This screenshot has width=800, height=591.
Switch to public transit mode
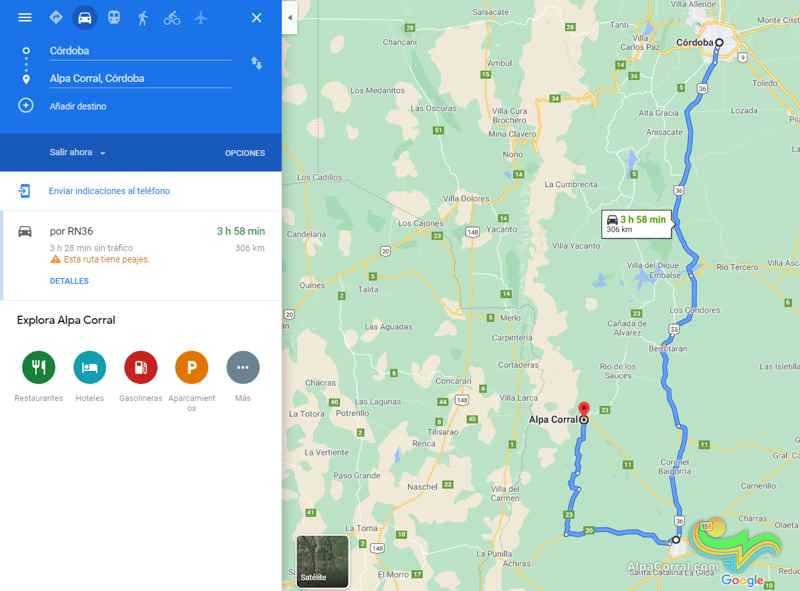pyautogui.click(x=114, y=18)
